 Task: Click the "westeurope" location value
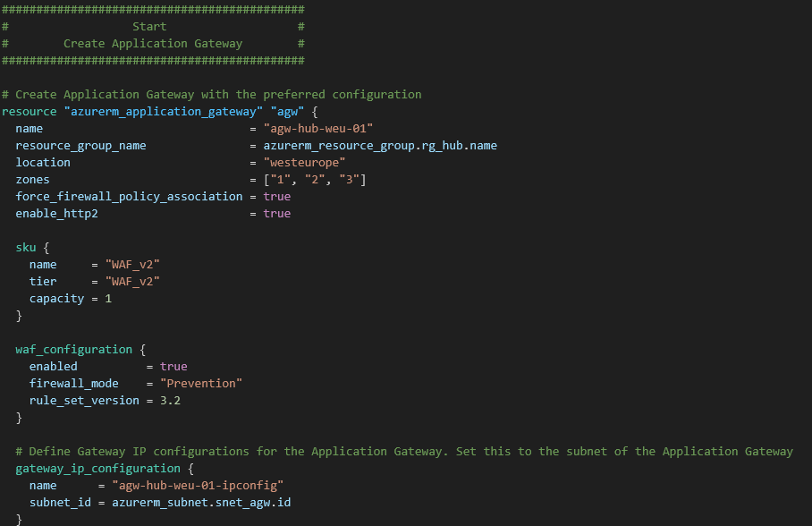pos(304,162)
